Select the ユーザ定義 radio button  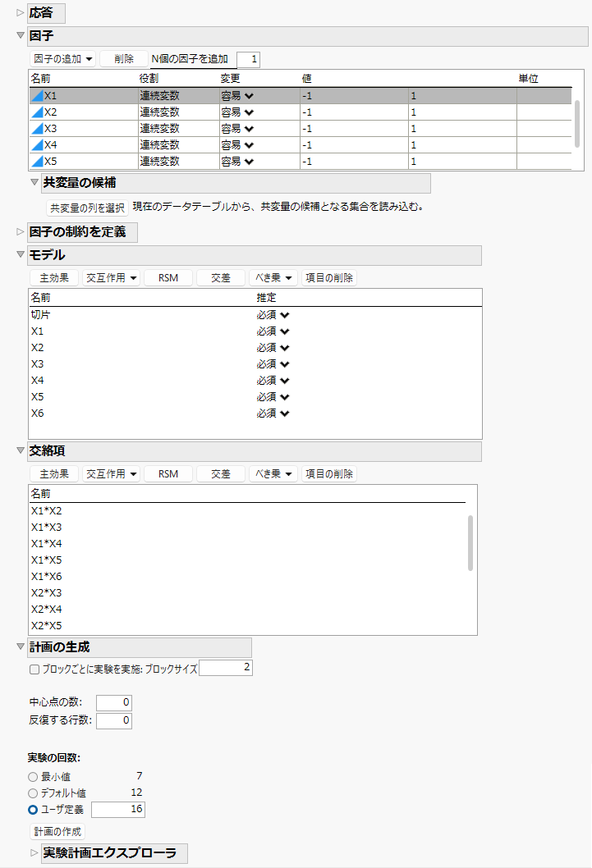(x=33, y=809)
